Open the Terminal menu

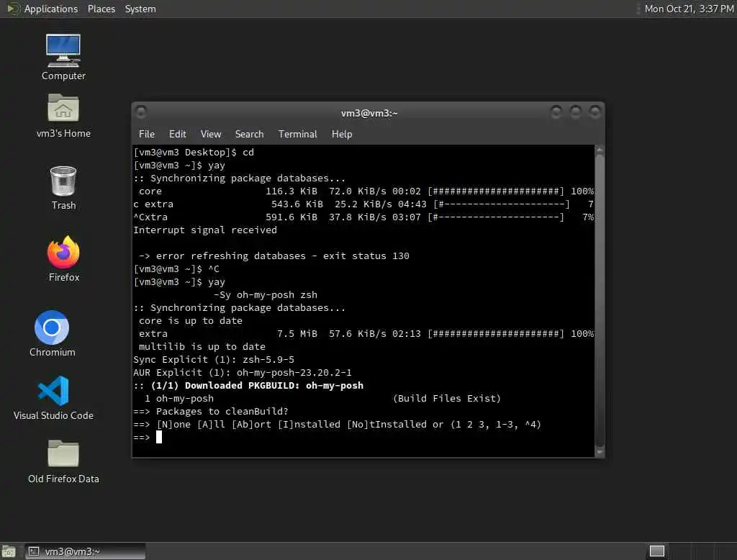tap(297, 134)
